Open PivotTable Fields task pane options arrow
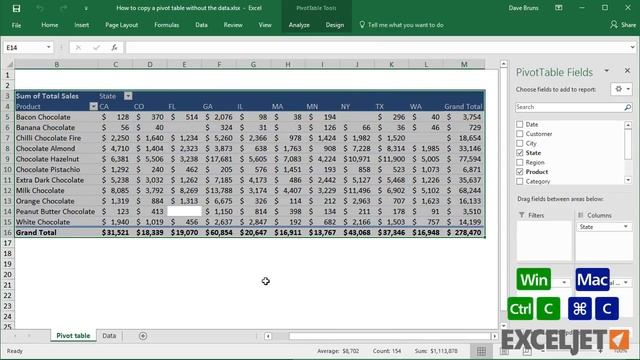The width and height of the screenshot is (640, 360). (x=607, y=71)
